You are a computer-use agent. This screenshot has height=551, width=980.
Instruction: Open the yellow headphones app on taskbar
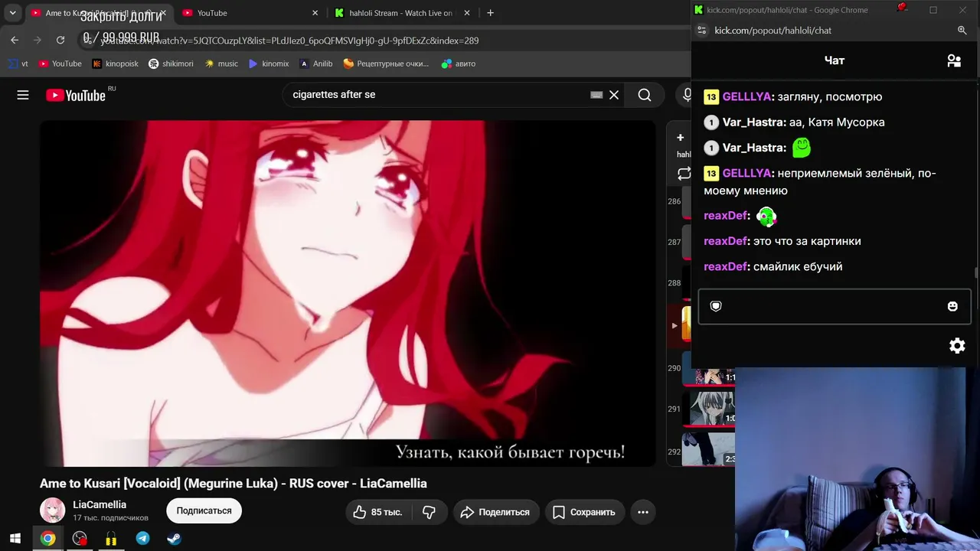pyautogui.click(x=111, y=539)
